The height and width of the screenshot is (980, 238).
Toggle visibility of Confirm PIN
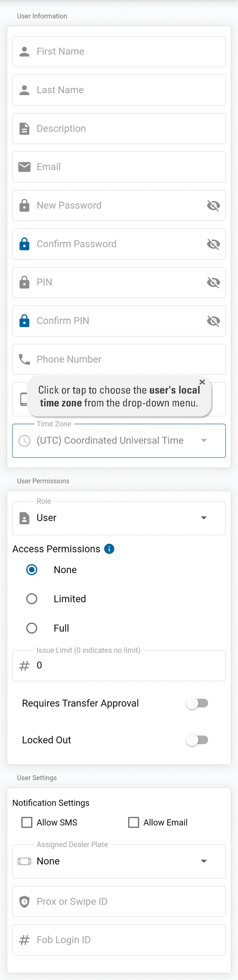tap(213, 321)
